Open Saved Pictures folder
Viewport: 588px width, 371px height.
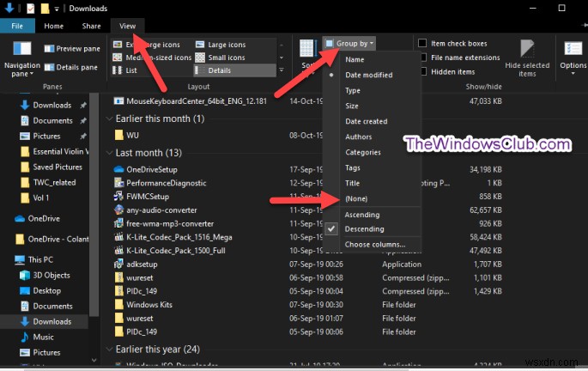coord(51,167)
